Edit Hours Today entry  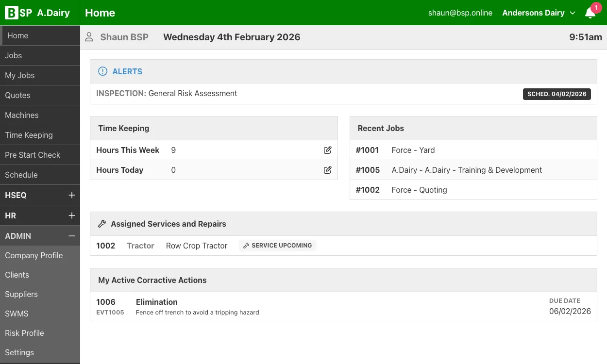pyautogui.click(x=328, y=170)
